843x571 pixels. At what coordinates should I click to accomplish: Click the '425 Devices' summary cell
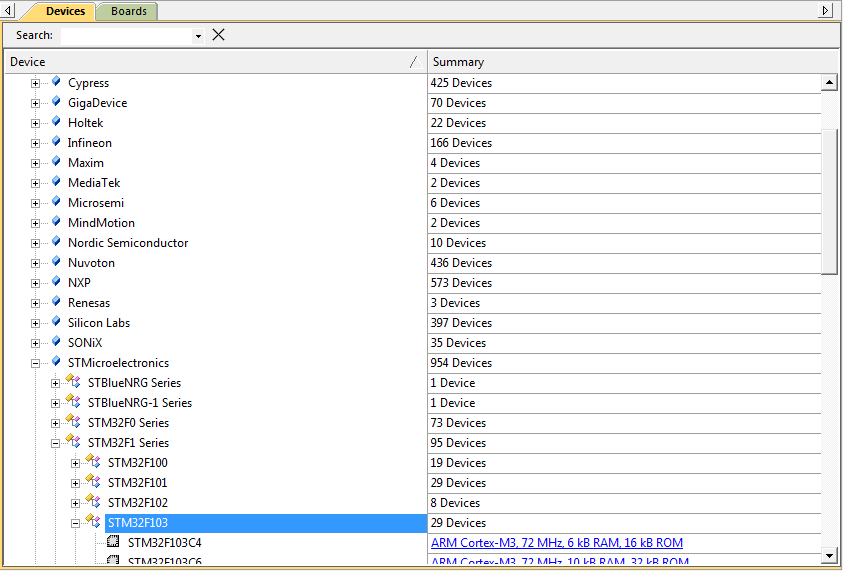coord(624,83)
